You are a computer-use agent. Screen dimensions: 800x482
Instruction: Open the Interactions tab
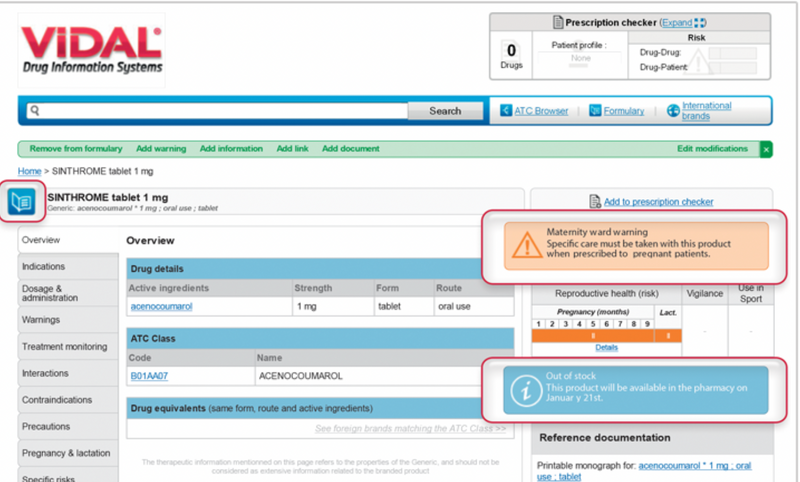click(68, 373)
